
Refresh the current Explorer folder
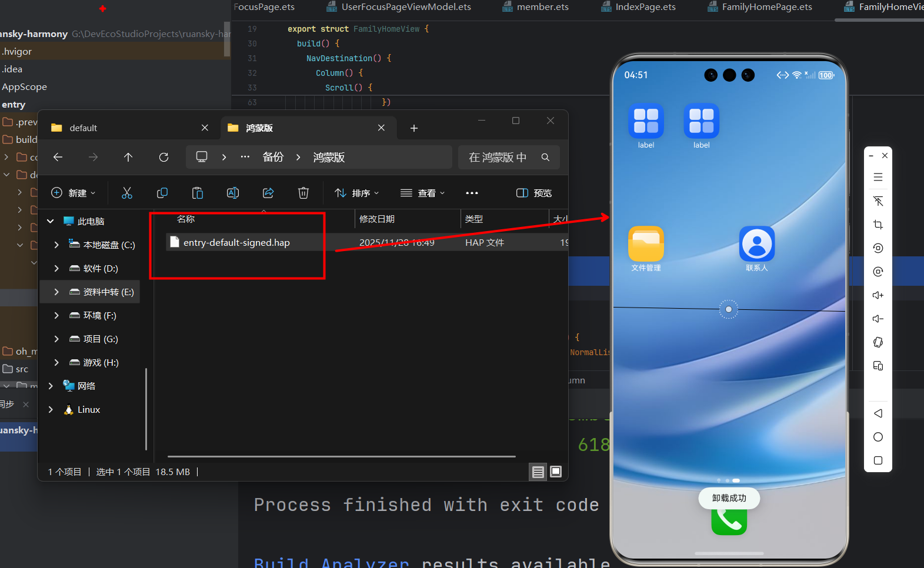[x=164, y=157]
